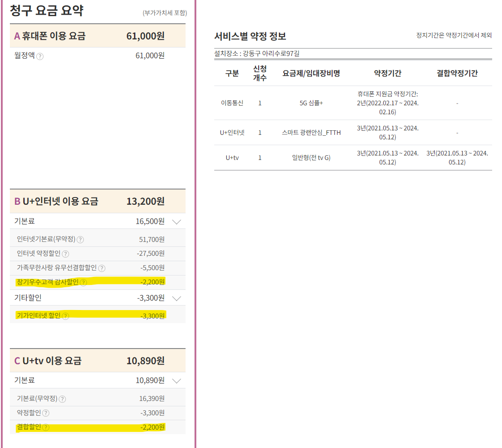Click the 약정기간 column header
502x448 pixels.
point(388,73)
